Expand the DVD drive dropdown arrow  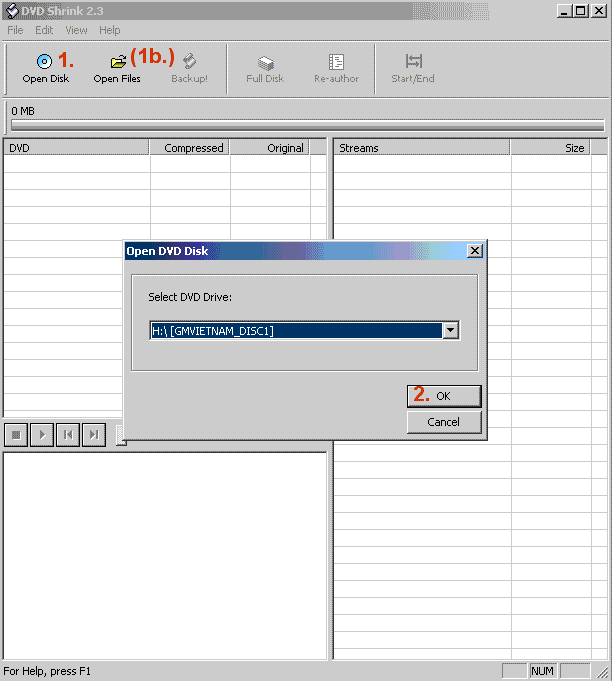point(450,331)
